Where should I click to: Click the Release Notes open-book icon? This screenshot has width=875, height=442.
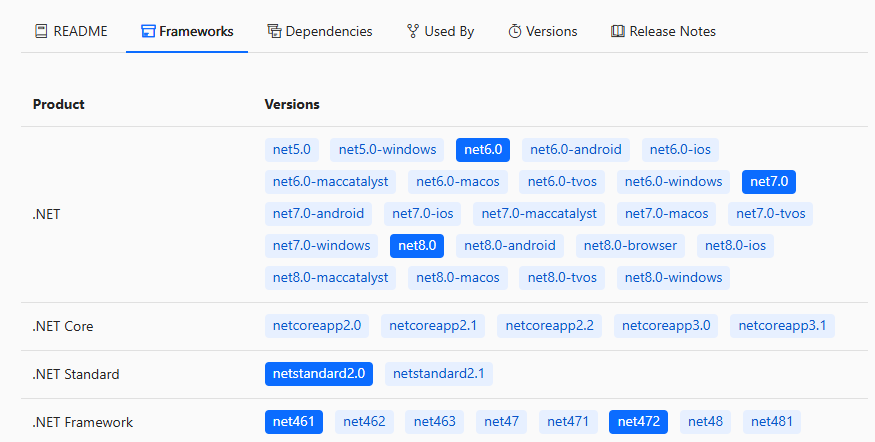618,31
